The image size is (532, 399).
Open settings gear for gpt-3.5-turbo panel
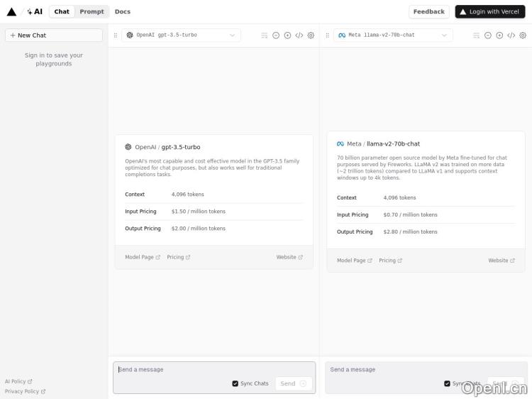pyautogui.click(x=311, y=35)
